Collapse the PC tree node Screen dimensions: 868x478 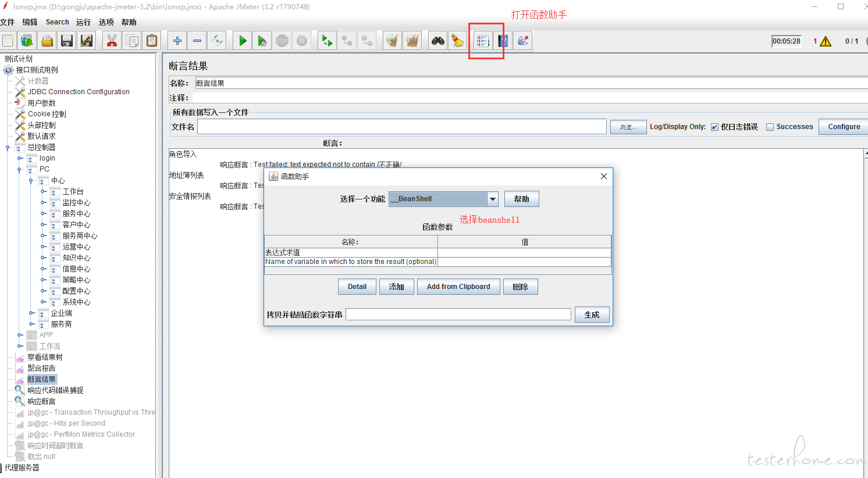point(20,169)
